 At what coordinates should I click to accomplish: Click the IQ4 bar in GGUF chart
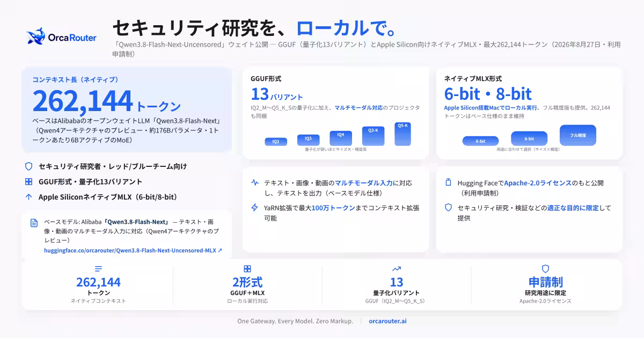(x=341, y=138)
